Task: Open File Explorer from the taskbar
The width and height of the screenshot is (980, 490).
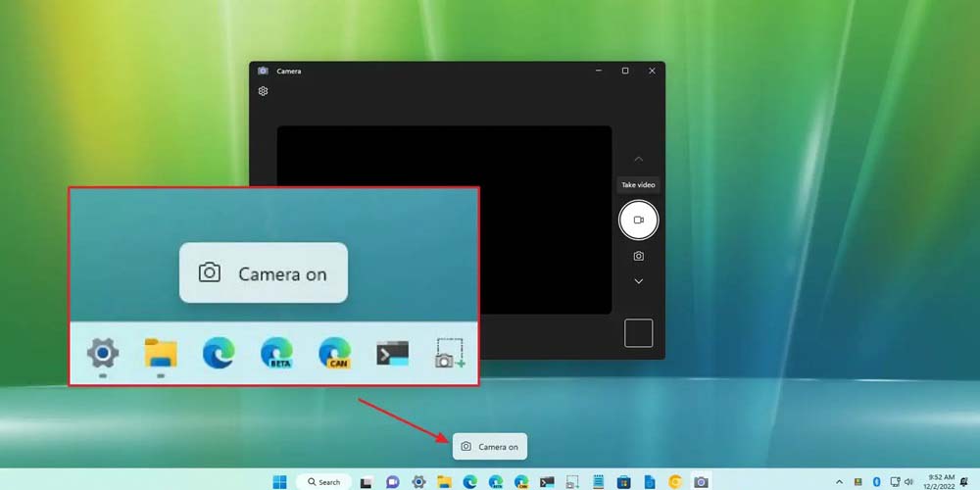Action: tap(444, 481)
